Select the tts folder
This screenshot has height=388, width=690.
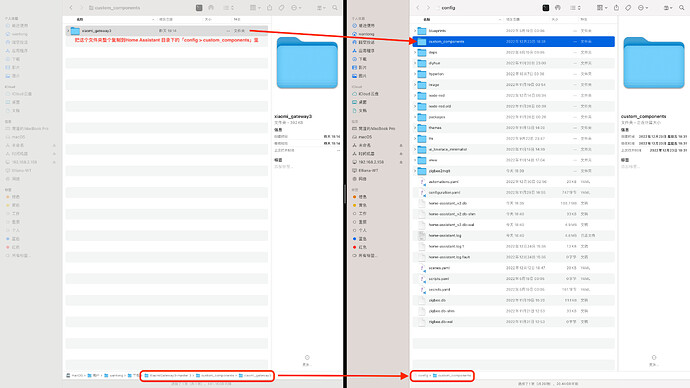pyautogui.click(x=514, y=139)
